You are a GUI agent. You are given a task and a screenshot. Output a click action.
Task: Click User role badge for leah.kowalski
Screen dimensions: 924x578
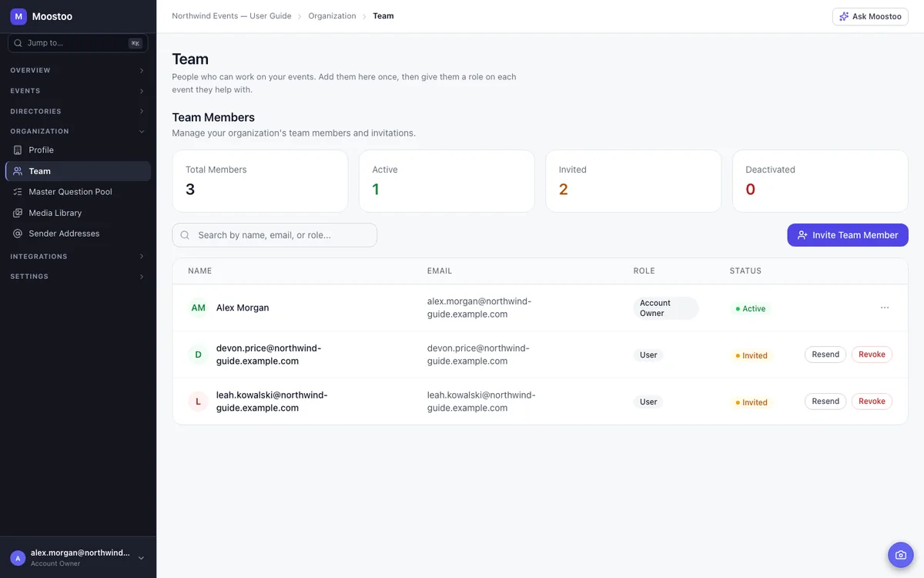[648, 402]
